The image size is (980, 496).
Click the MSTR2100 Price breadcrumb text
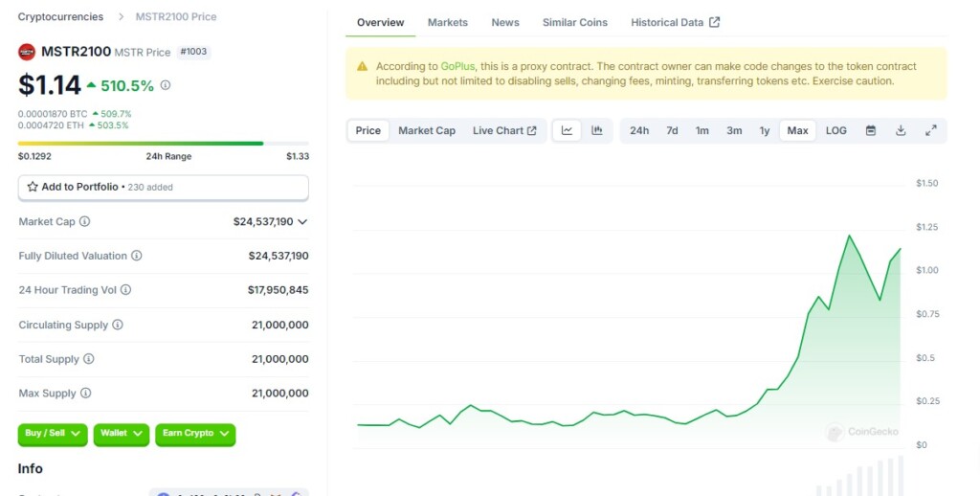176,17
